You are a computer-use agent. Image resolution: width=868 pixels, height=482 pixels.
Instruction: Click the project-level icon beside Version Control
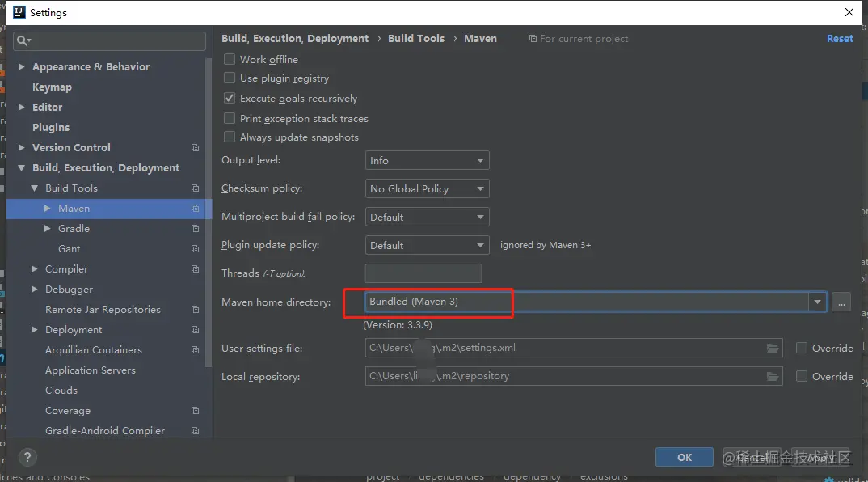195,147
